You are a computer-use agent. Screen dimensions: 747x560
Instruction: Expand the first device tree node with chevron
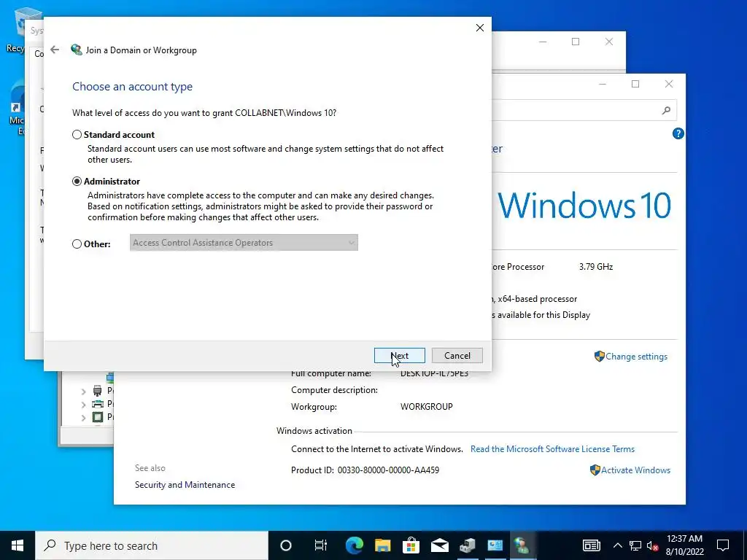[x=84, y=392]
